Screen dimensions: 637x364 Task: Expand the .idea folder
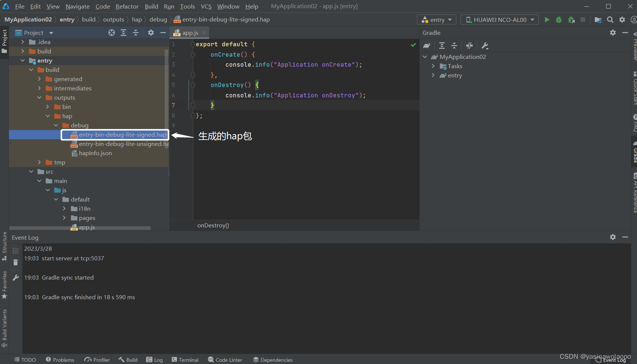(x=23, y=42)
